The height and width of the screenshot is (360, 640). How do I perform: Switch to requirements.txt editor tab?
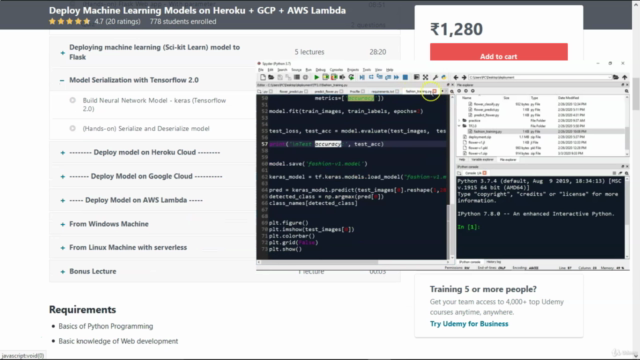coord(384,91)
